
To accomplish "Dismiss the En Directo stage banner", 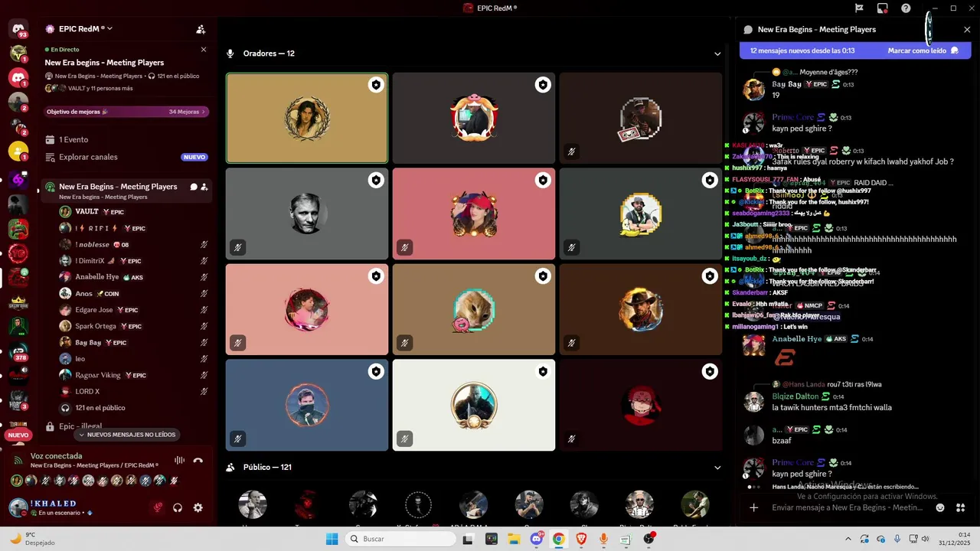I will coord(203,49).
